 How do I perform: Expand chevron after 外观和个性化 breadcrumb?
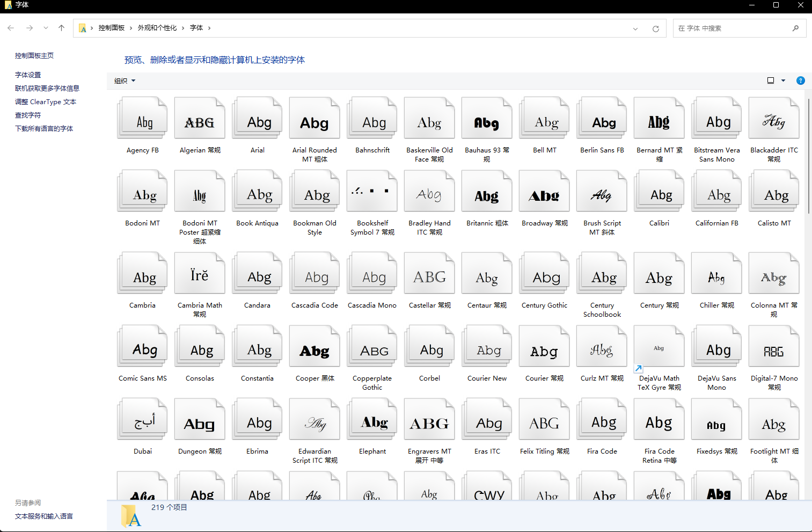183,28
